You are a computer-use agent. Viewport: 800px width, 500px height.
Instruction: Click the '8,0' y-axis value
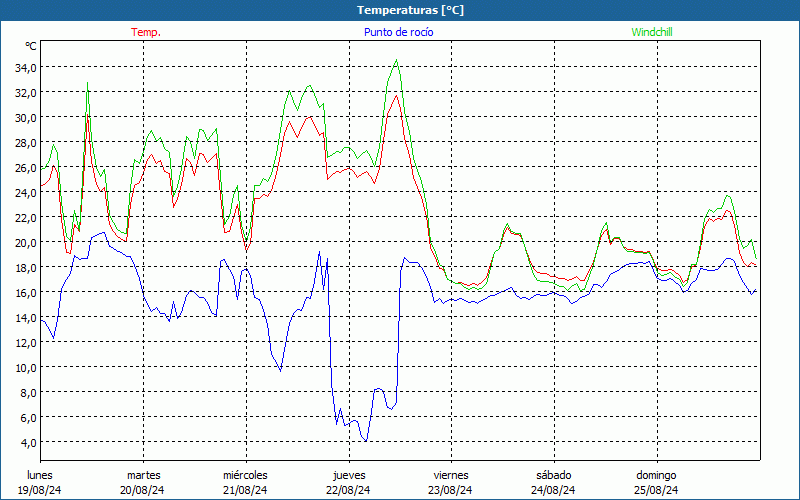[x=28, y=393]
